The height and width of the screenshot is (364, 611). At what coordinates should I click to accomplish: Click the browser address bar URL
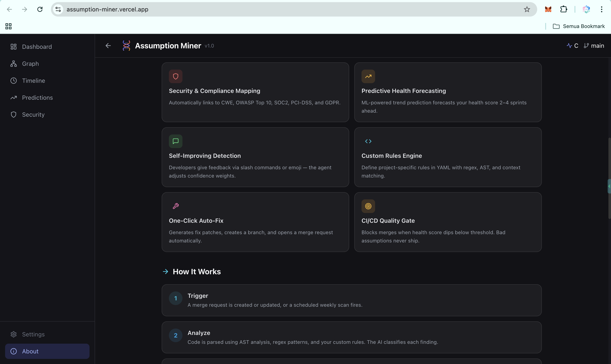pos(107,9)
